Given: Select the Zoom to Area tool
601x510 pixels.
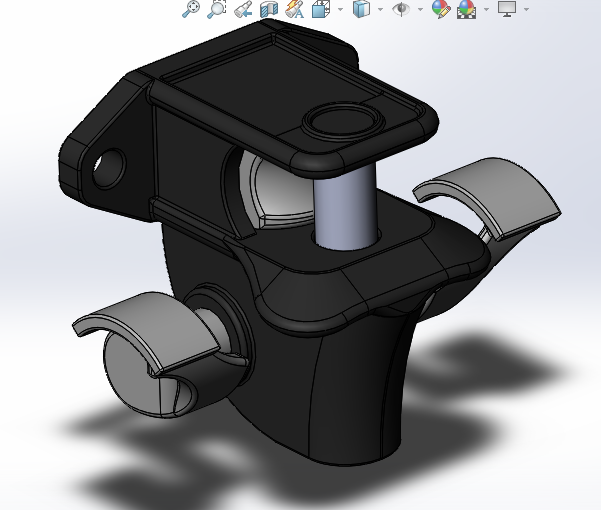Looking at the screenshot, I should (x=217, y=9).
